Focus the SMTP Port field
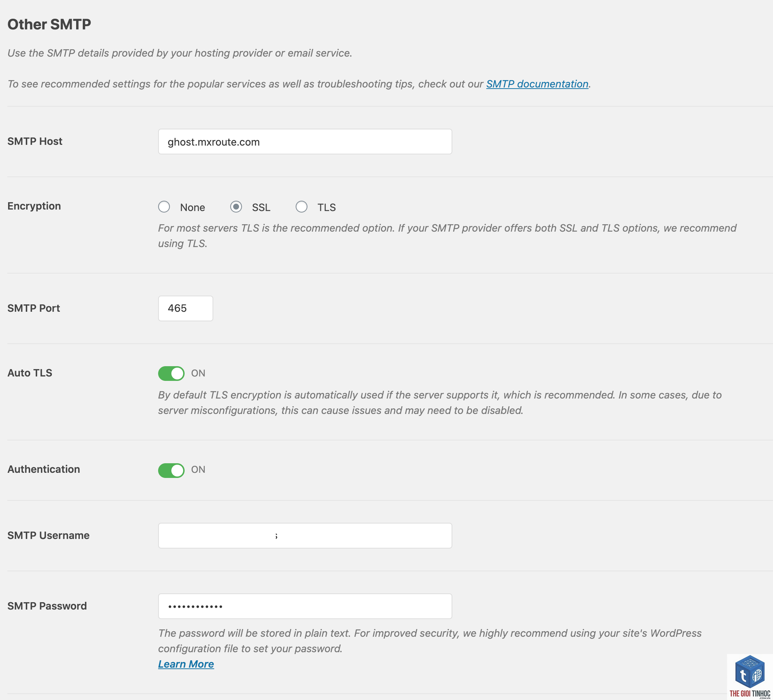Screen dimensions: 773x700 point(186,308)
